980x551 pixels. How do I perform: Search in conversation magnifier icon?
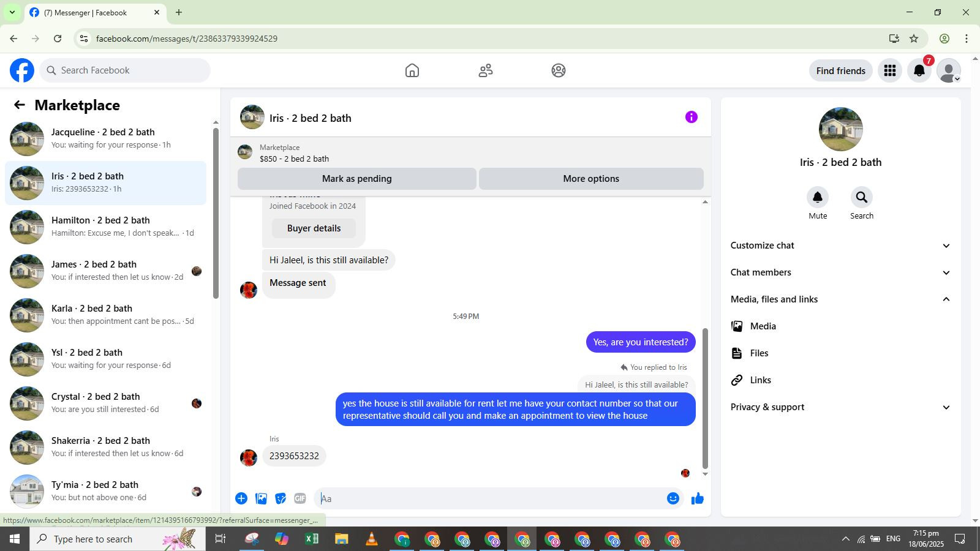(862, 197)
